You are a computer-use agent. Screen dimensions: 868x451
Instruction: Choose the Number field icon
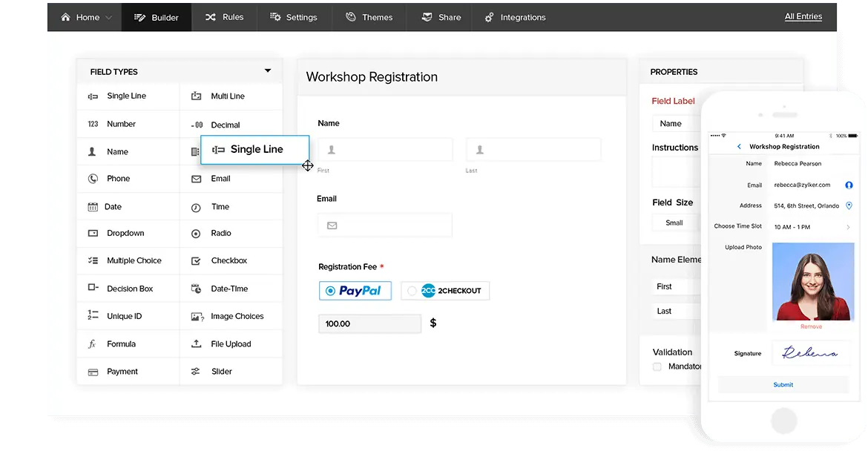point(93,124)
